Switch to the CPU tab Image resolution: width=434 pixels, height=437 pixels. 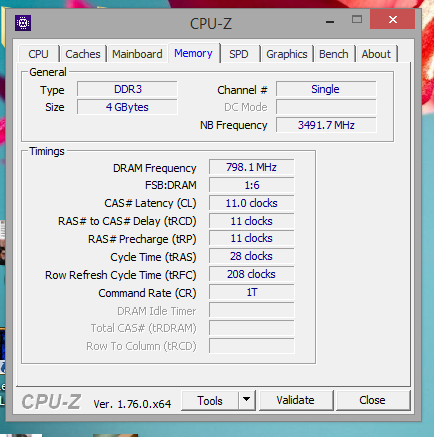38,54
